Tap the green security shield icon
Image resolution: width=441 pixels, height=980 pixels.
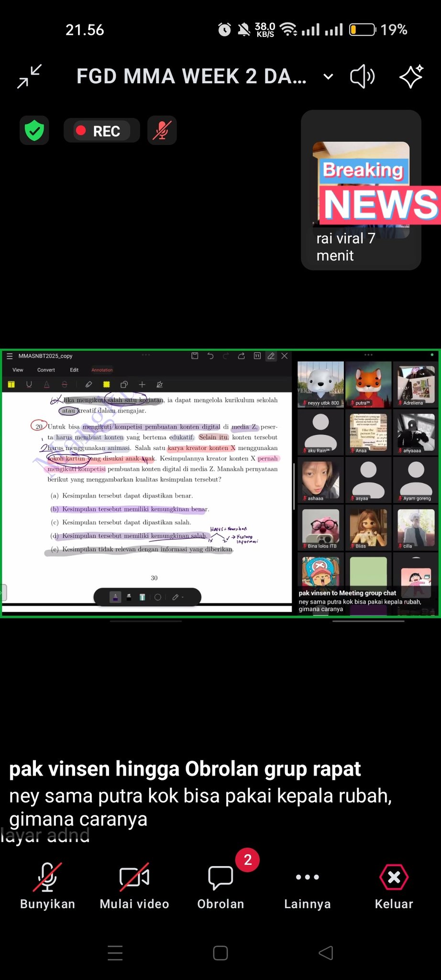point(34,130)
